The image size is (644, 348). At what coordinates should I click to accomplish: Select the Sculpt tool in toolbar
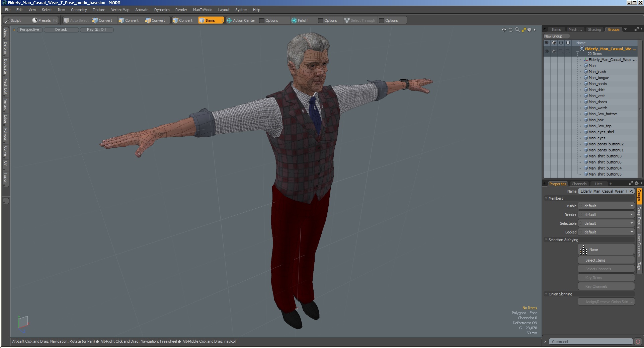[x=13, y=20]
